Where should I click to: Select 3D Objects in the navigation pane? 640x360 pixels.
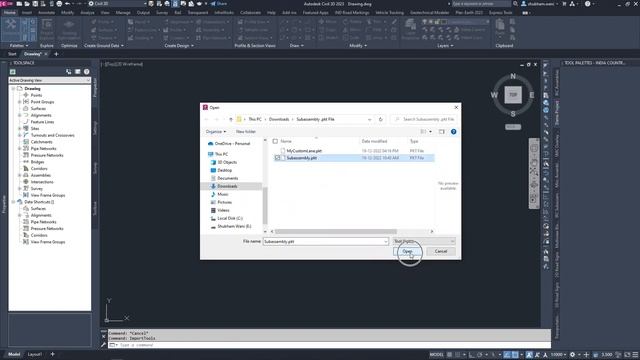tap(224, 162)
